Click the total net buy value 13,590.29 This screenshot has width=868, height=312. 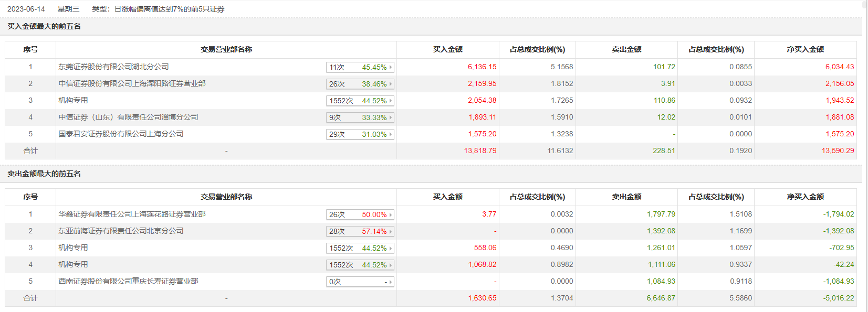(838, 150)
